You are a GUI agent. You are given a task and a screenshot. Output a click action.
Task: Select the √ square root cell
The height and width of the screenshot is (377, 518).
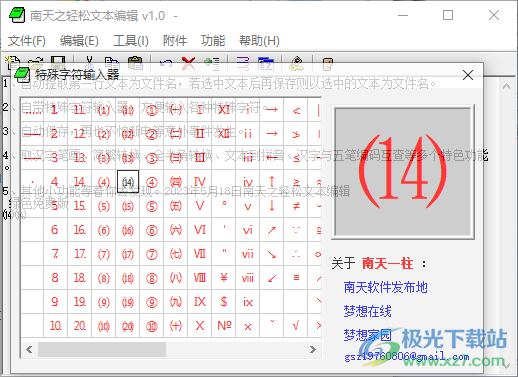(x=296, y=326)
